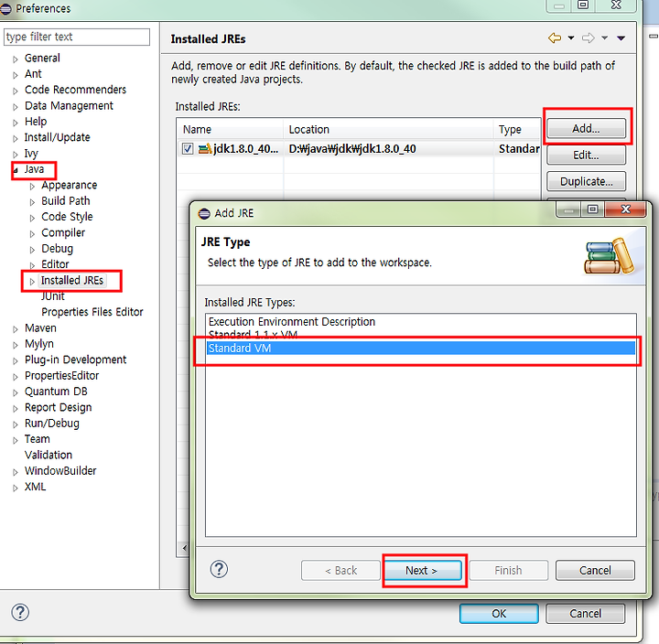
Task: Click the type filter text field
Action: click(77, 37)
